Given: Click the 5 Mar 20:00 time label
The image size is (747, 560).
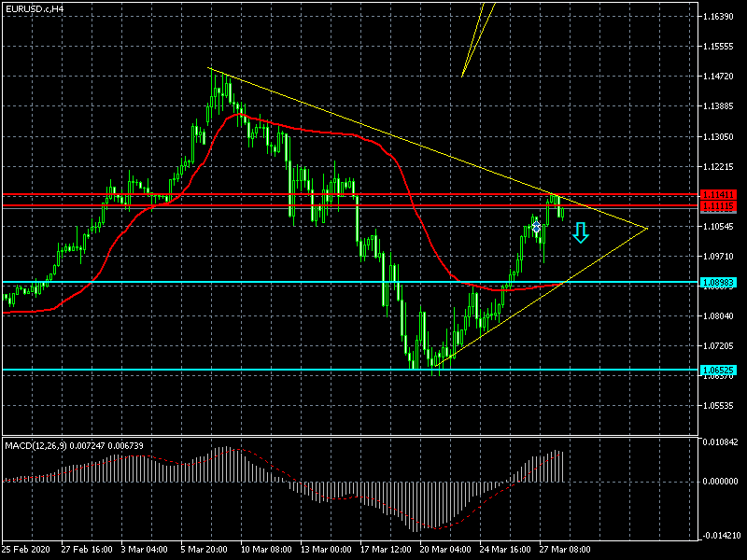Looking at the screenshot, I should [204, 549].
